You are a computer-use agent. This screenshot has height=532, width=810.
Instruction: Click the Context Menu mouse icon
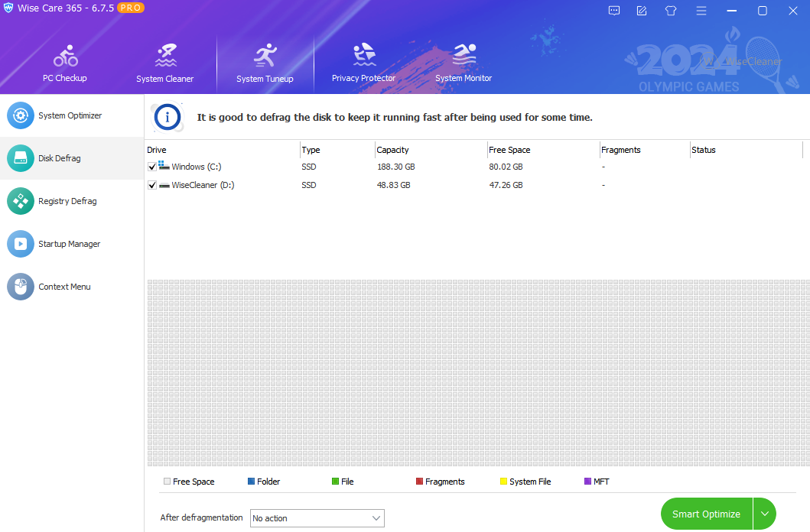point(21,287)
